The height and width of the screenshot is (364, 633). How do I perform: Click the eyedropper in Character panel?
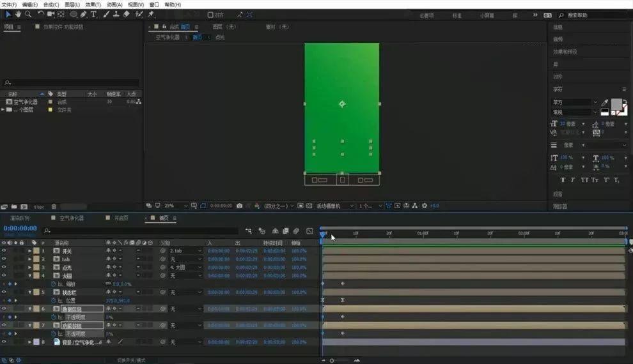605,102
